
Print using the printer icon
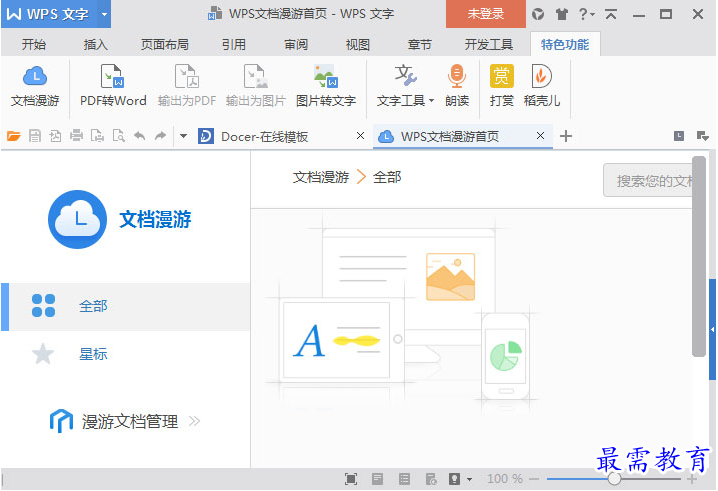point(76,136)
